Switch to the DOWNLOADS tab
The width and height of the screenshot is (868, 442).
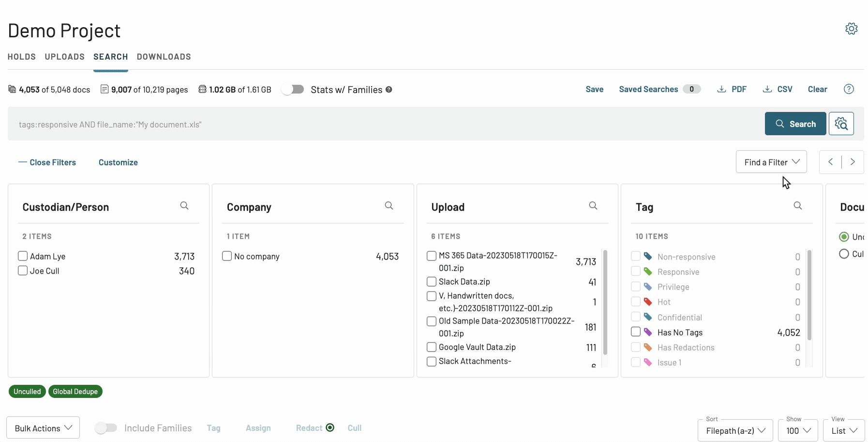click(x=164, y=57)
